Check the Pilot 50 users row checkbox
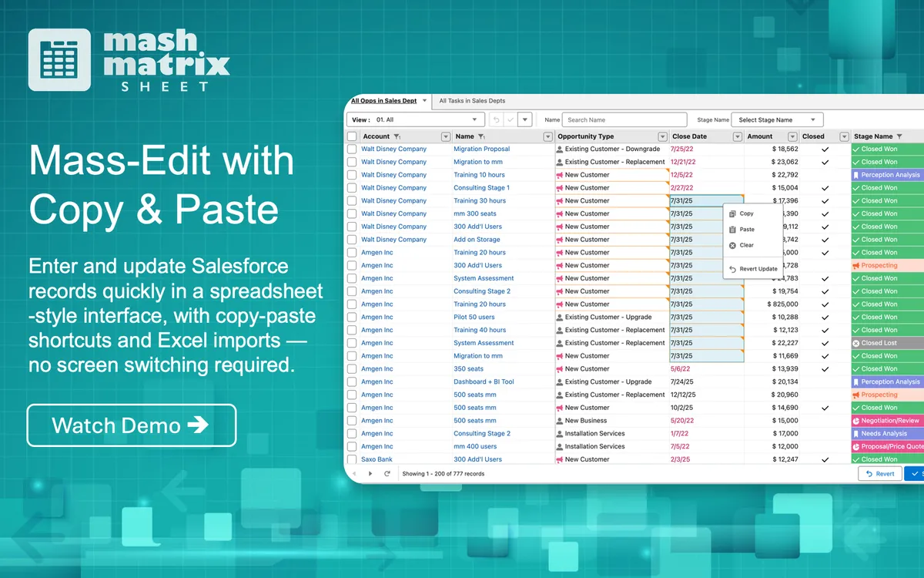 click(352, 317)
